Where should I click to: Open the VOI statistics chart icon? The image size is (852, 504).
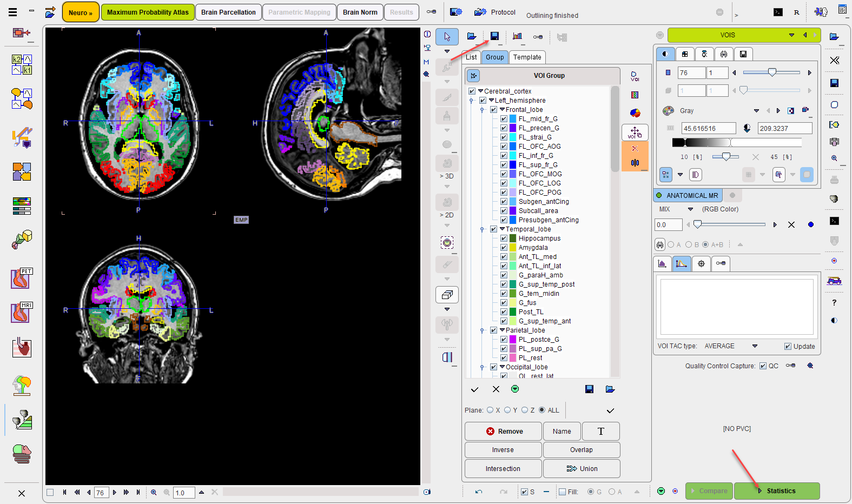(x=517, y=36)
